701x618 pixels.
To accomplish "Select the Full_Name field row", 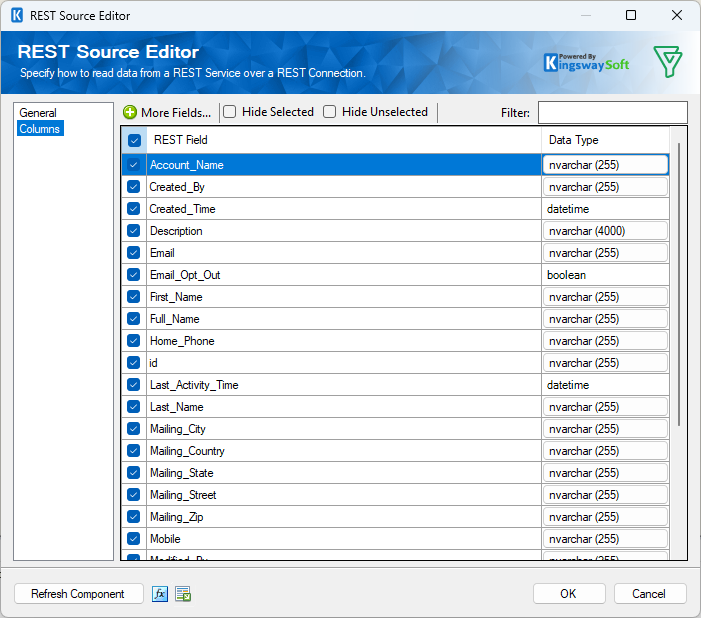I will coord(343,318).
